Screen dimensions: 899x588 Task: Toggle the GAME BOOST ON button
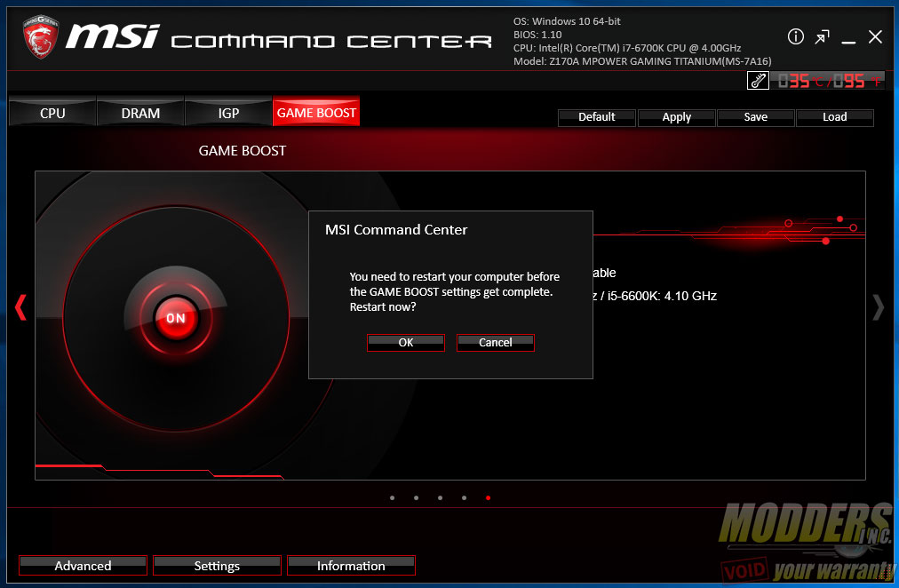(175, 318)
